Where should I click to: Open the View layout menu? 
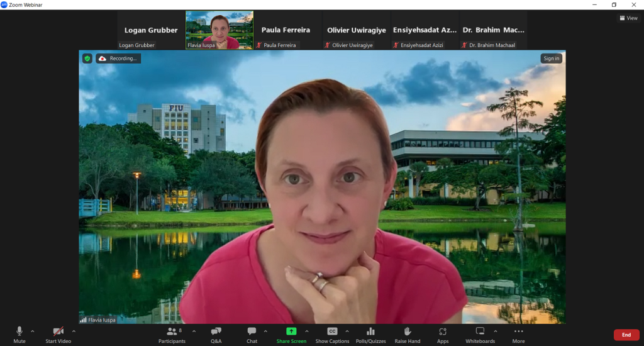click(628, 18)
